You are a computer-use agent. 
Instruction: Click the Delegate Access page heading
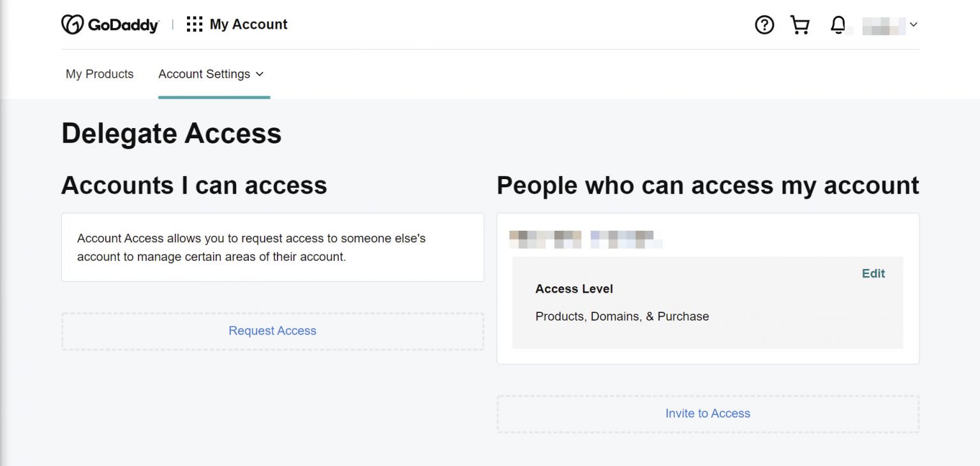coord(171,133)
